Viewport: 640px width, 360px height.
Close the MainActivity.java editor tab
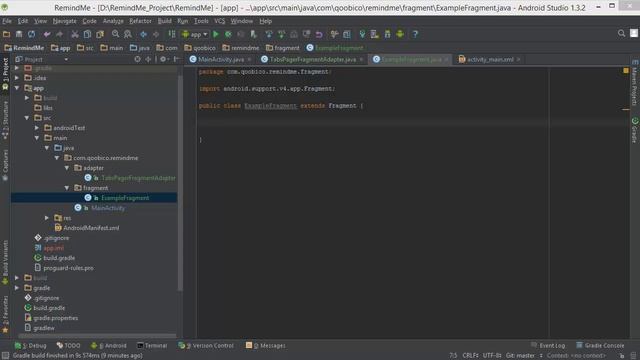point(249,60)
